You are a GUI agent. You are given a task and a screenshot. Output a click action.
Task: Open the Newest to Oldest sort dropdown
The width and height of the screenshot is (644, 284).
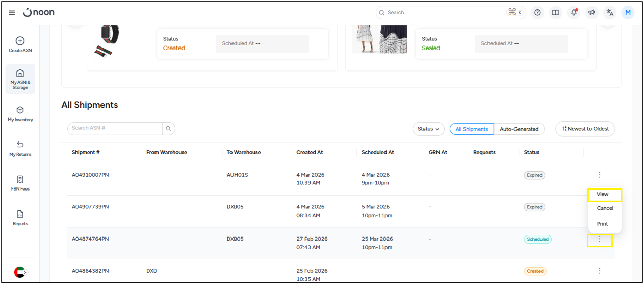(x=585, y=129)
